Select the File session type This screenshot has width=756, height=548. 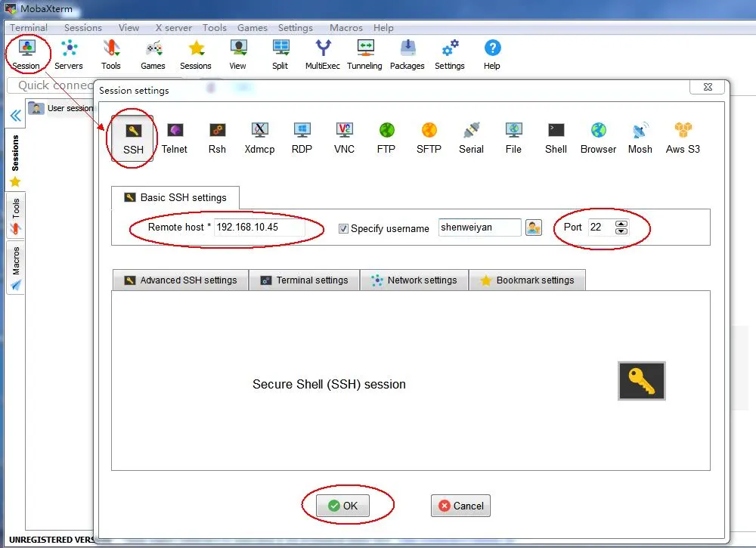[513, 138]
